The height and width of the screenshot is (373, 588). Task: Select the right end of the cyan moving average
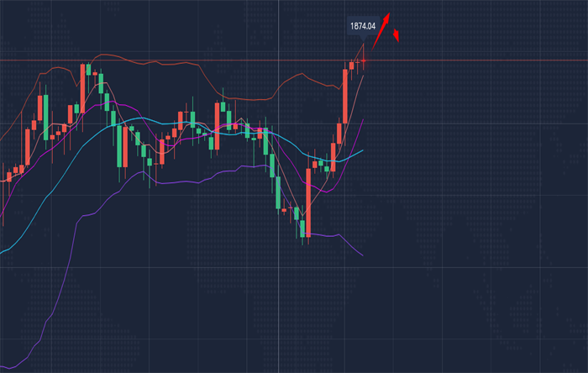coord(361,152)
